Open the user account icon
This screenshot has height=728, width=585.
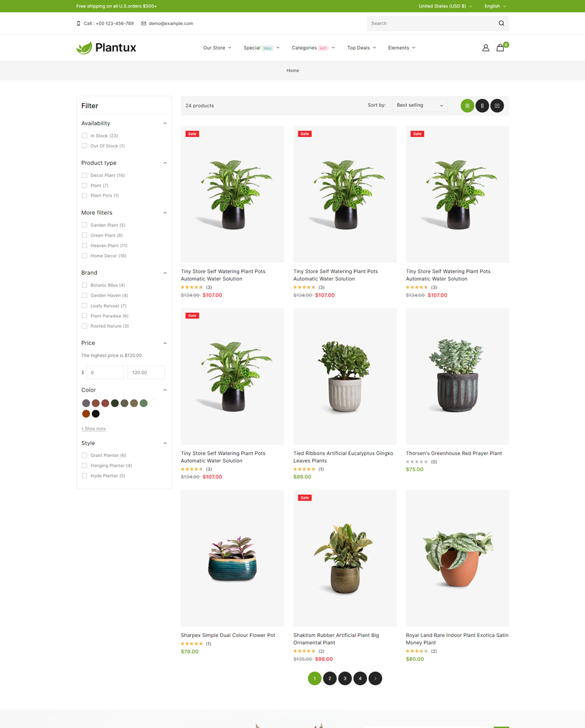pos(486,48)
